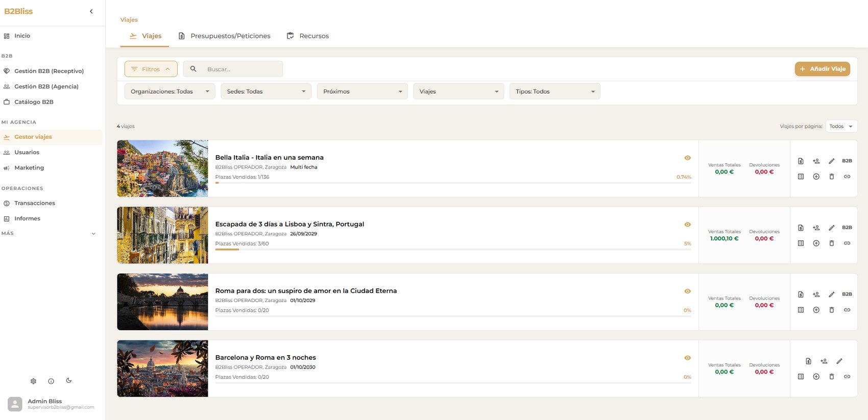Open the Sedes: Todas dropdown
868x420 pixels.
pos(266,91)
